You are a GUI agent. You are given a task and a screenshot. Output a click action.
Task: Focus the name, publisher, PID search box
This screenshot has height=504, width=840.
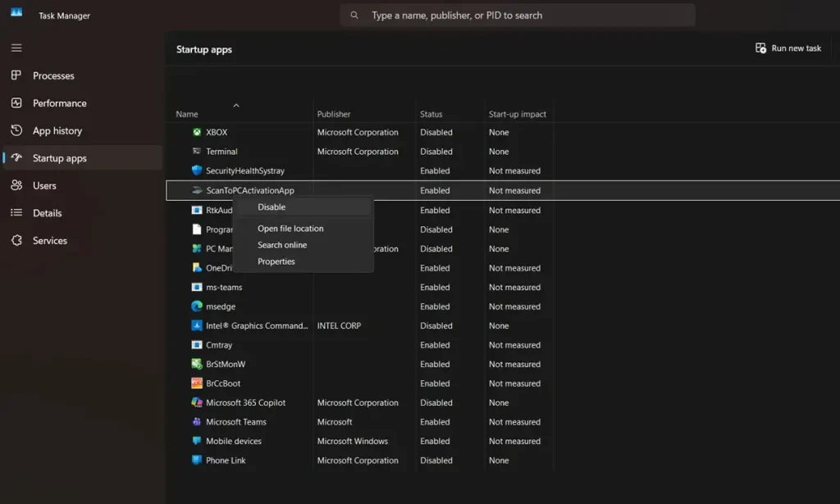click(x=518, y=15)
